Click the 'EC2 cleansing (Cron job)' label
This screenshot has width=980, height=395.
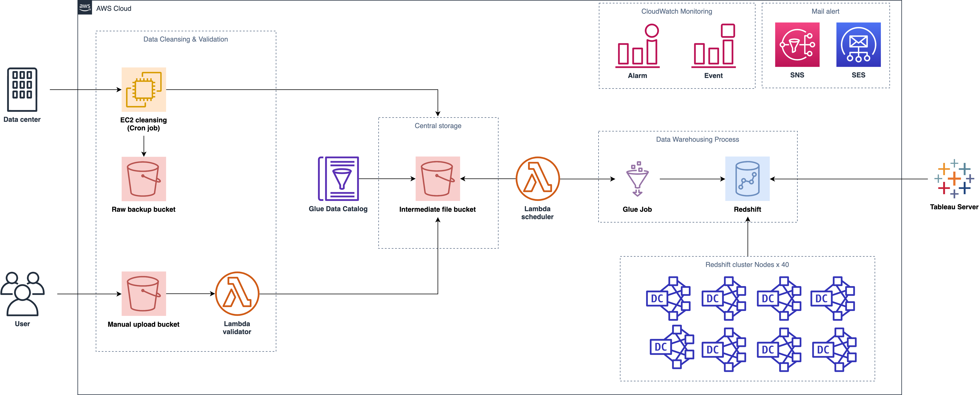coord(143,124)
